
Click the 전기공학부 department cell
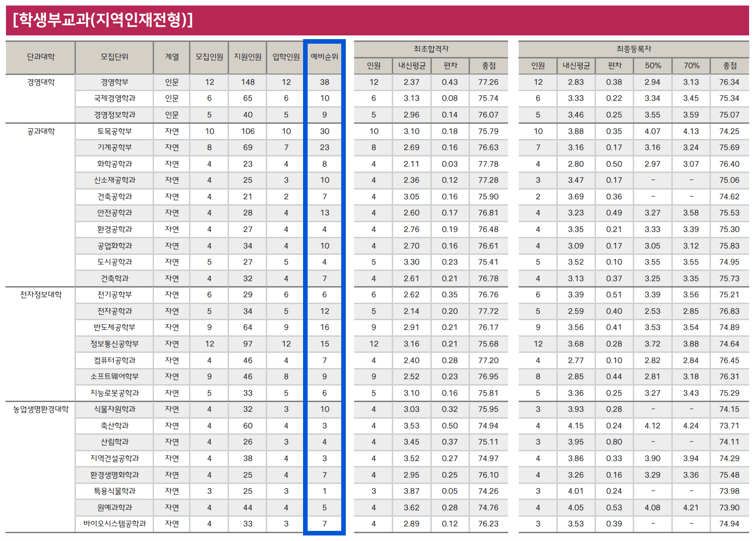point(115,295)
